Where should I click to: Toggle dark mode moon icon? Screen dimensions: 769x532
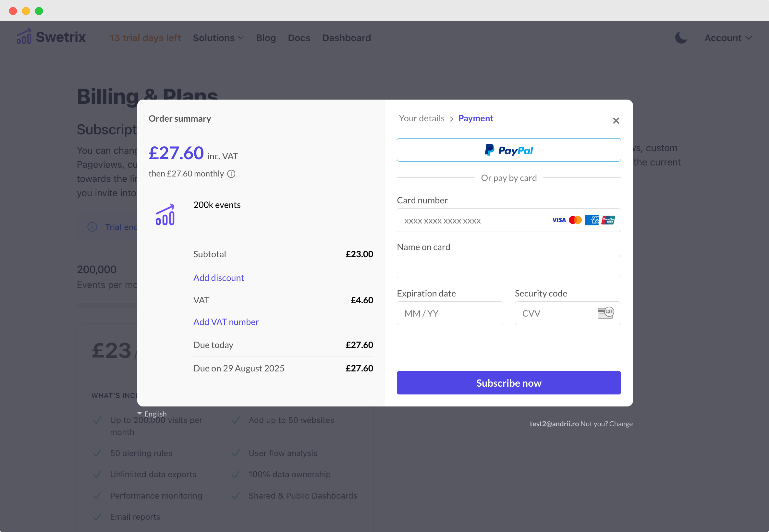[x=681, y=38]
